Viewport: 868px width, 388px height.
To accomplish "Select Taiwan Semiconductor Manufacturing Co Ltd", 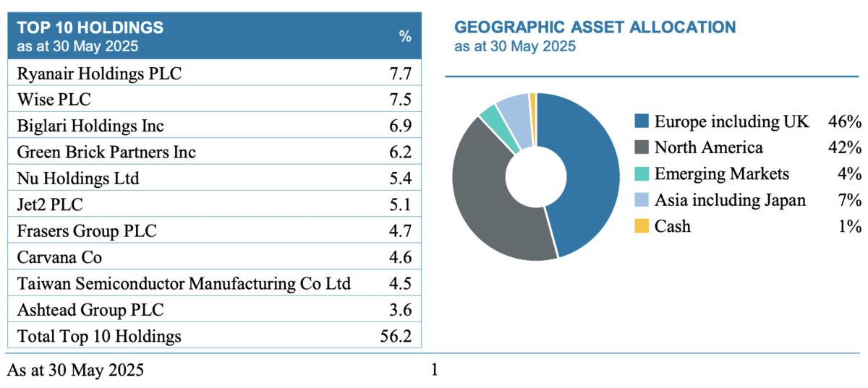I will [184, 283].
